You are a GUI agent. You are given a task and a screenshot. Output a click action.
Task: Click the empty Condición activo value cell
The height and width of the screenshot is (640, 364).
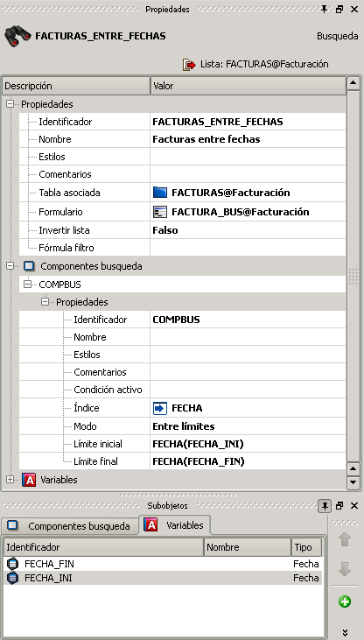coord(248,390)
